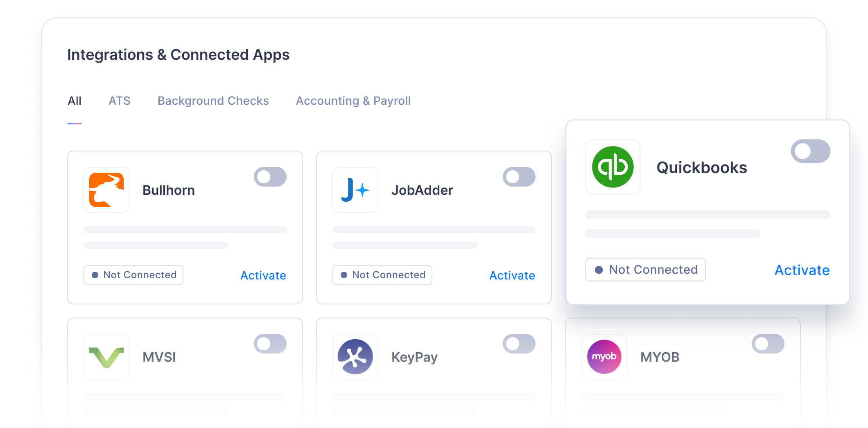Click the Quickbooks green logo
Viewport: 868px width, 428px height.
tap(613, 167)
